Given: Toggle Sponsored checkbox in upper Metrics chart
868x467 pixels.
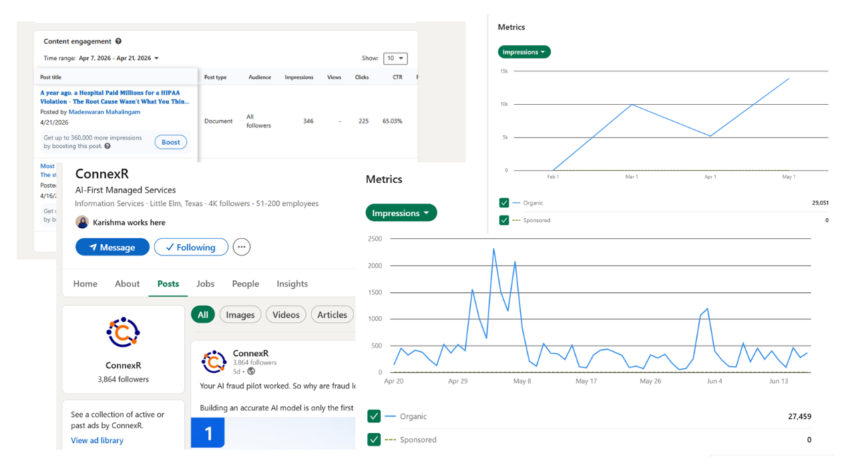Looking at the screenshot, I should [x=504, y=220].
